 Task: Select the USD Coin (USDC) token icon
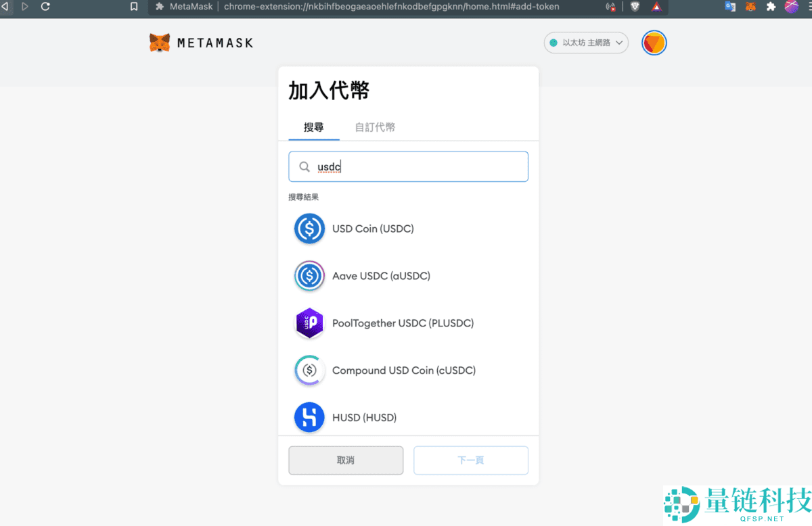click(x=309, y=229)
